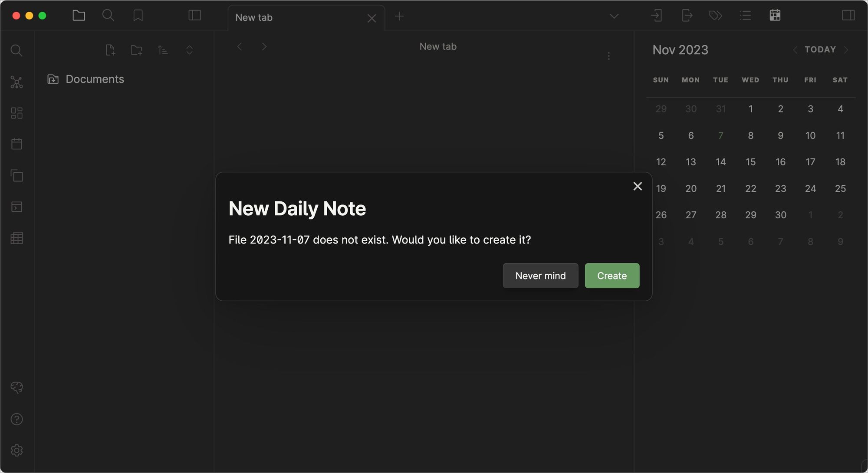Select the Cards dashboard icon in sidebar

pyautogui.click(x=16, y=113)
